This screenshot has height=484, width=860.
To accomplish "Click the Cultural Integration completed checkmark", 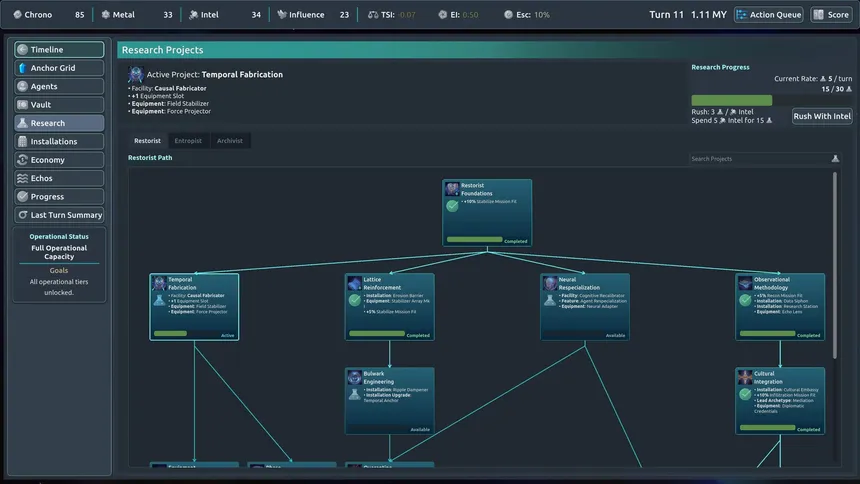I will 745,394.
